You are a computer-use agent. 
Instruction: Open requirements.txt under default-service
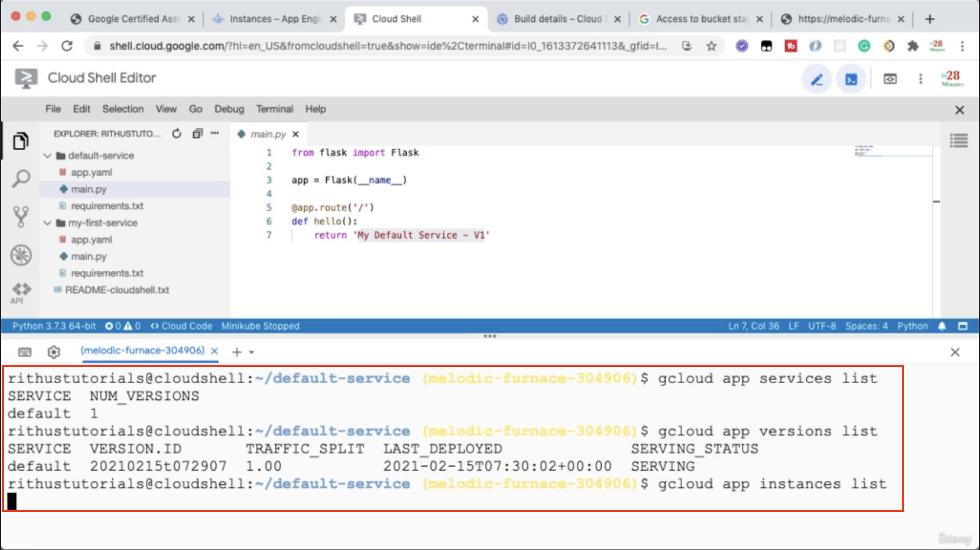[x=106, y=206]
